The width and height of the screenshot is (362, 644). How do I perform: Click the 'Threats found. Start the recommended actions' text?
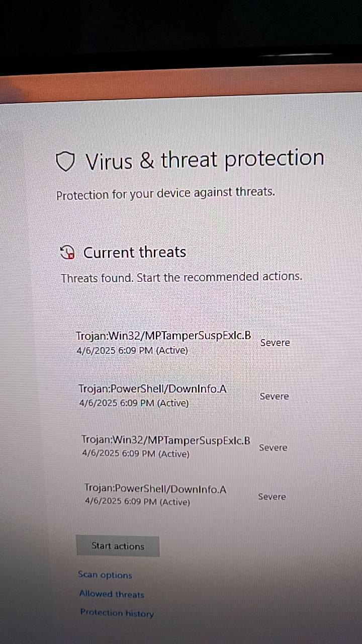[x=182, y=277]
